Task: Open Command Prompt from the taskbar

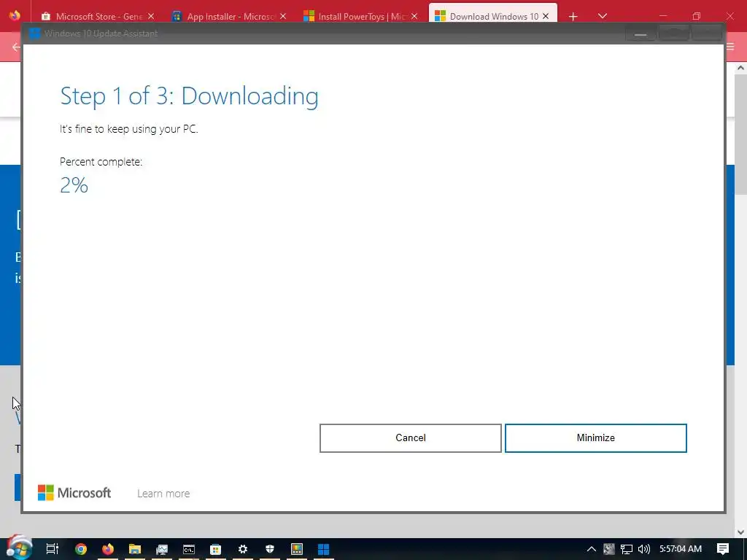Action: 189,549
